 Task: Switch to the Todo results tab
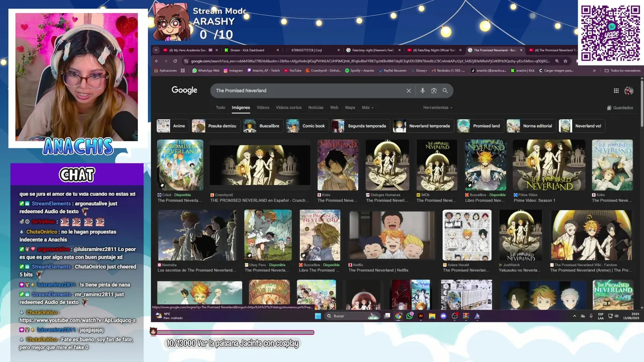pos(220,108)
